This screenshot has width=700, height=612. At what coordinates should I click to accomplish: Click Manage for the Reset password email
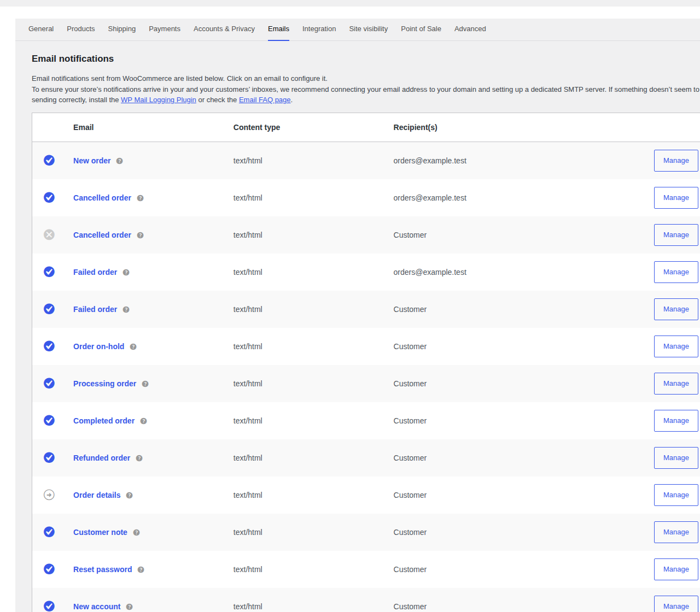tap(676, 569)
